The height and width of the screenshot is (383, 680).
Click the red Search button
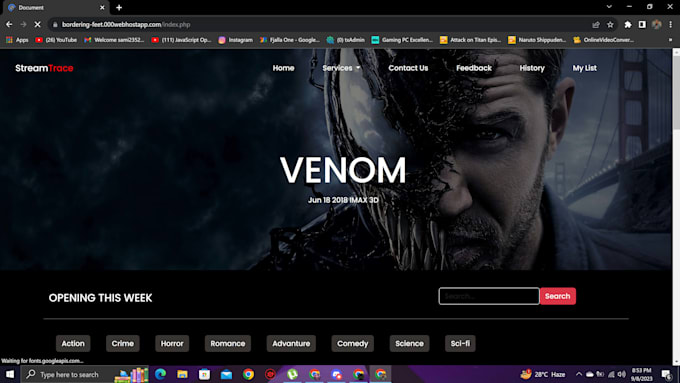point(558,296)
